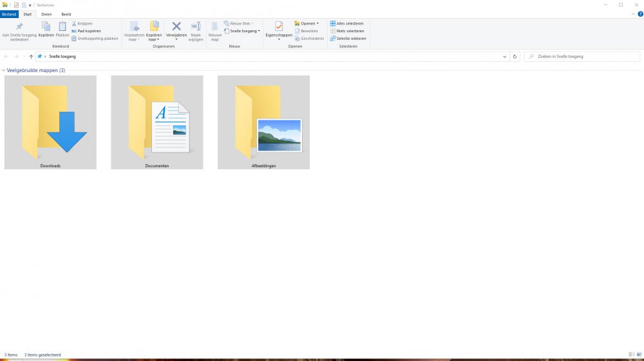Click Alles selecteren
Screen dimensions: 644x361
tap(346, 23)
